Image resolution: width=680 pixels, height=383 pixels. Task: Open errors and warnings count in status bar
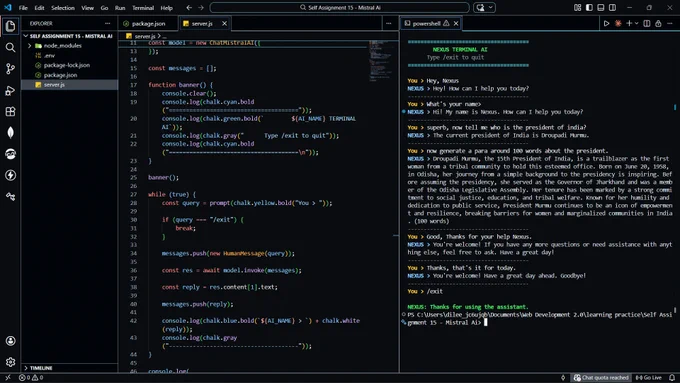31,377
